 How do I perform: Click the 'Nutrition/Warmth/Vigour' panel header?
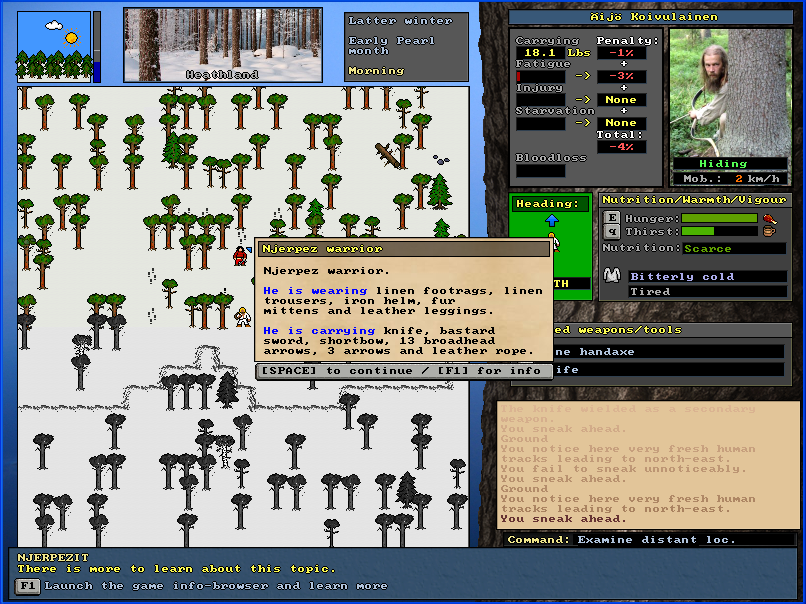tap(694, 200)
